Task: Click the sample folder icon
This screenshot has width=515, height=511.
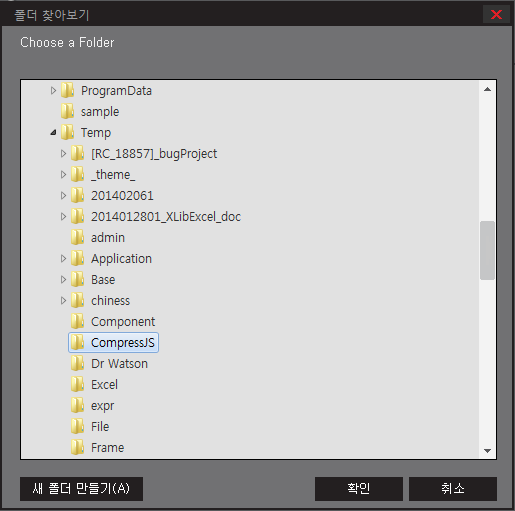Action: pyautogui.click(x=68, y=112)
